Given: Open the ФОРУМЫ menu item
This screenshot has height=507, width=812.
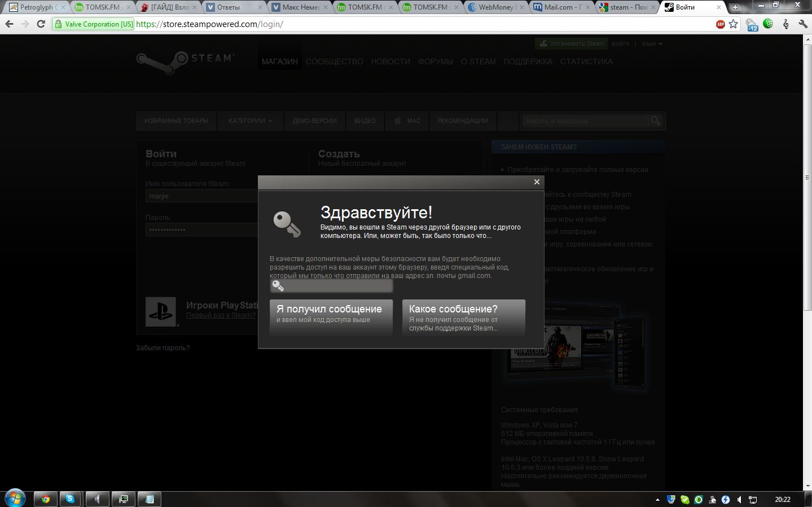Looking at the screenshot, I should coord(436,61).
